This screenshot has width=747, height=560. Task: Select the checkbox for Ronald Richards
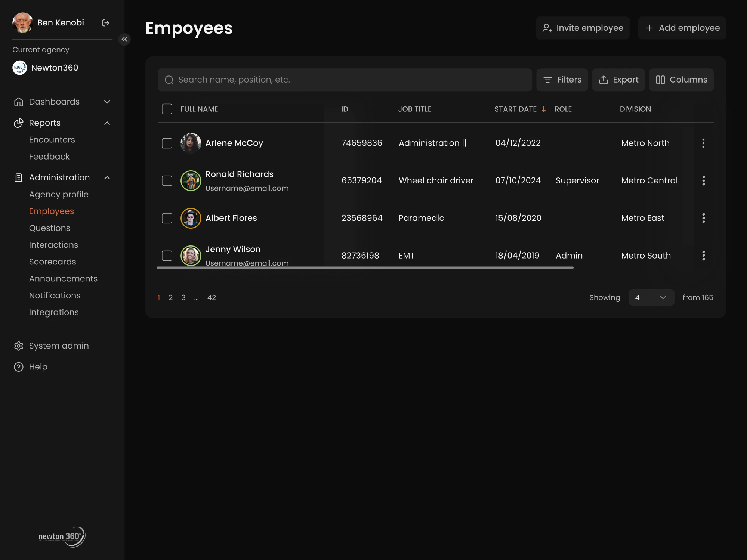coord(167,181)
